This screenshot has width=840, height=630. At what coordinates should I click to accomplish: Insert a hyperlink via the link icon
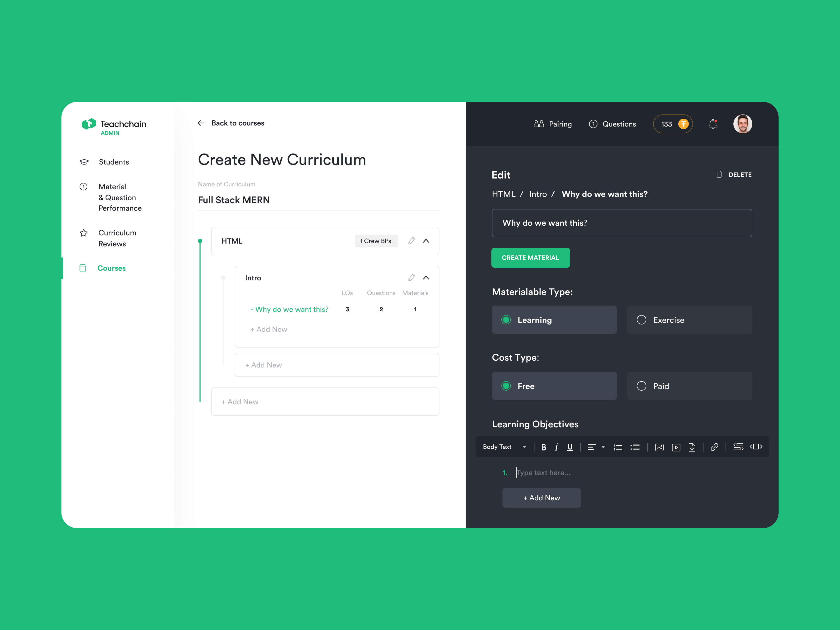(x=715, y=447)
